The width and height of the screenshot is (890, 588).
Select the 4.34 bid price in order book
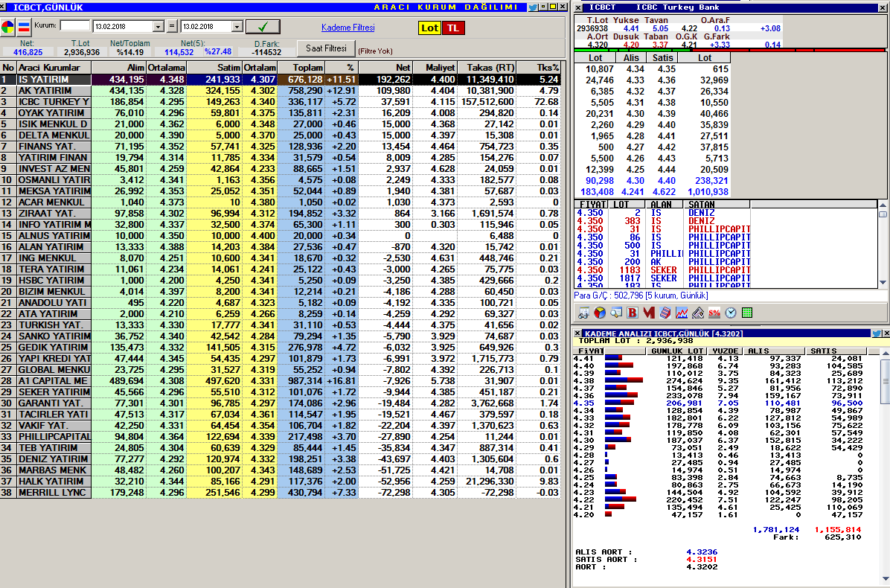coord(636,69)
